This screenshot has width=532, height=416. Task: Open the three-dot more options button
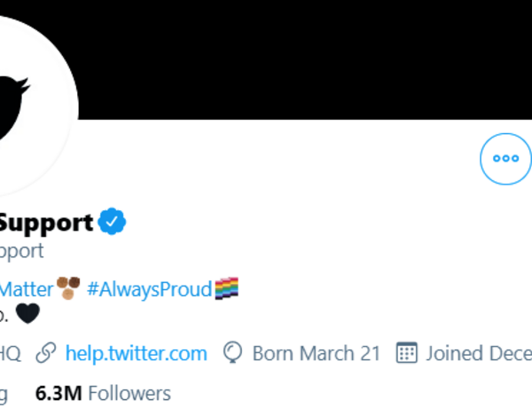coord(505,159)
